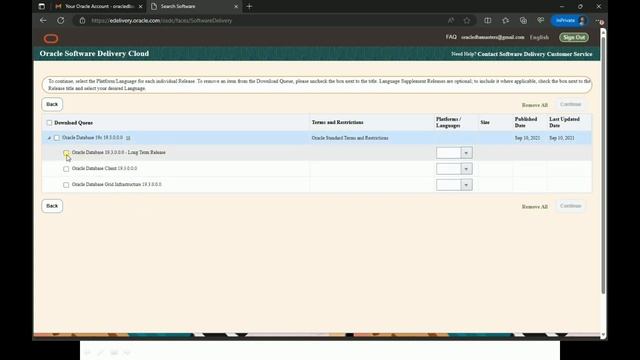Open Contact Software Delivery Customer Service link
Viewport: 640px width, 360px height.
tap(535, 54)
